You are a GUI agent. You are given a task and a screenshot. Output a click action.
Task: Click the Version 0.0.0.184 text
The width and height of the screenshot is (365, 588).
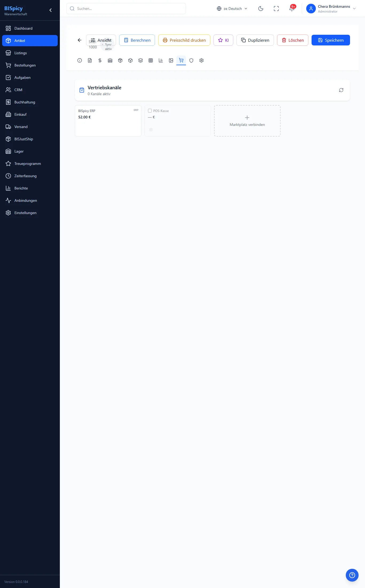point(16,582)
